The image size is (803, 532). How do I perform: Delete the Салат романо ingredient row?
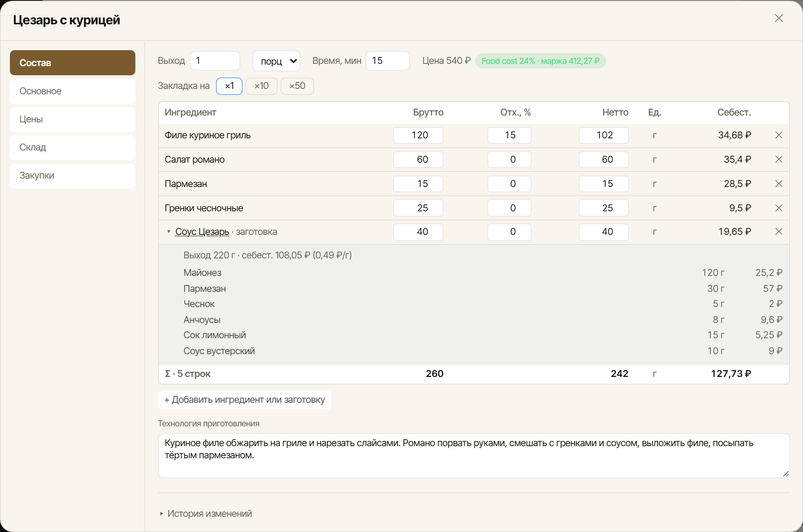pyautogui.click(x=779, y=160)
